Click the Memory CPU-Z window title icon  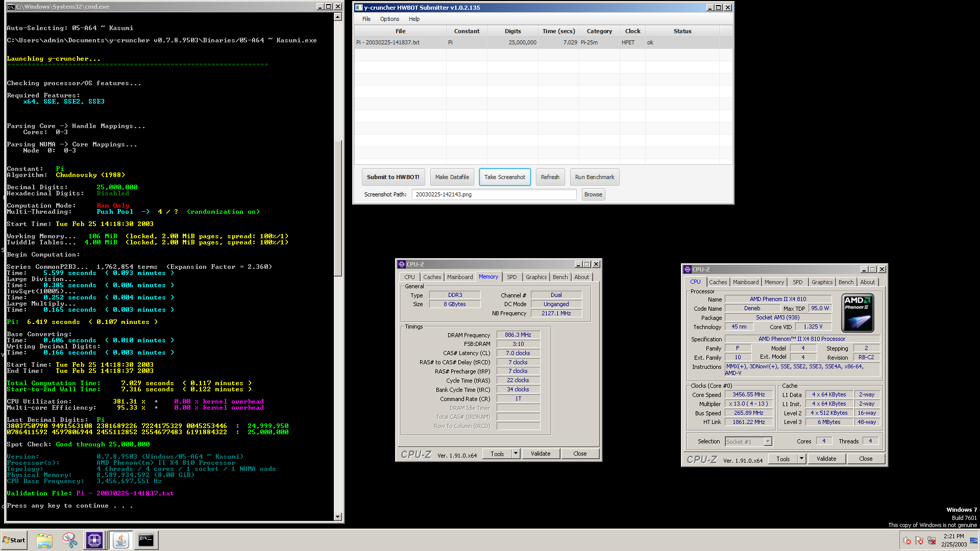pyautogui.click(x=402, y=264)
